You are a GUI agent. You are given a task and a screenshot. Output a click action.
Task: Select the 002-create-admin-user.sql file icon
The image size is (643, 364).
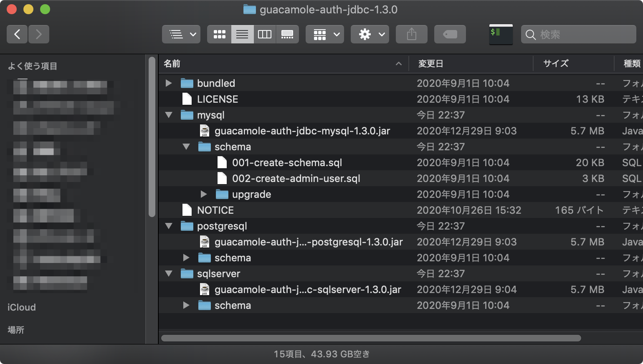coord(222,178)
